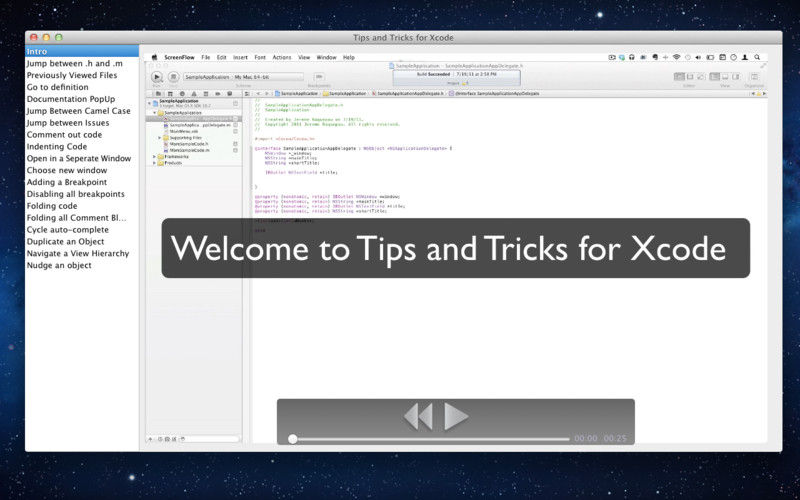Select the Standard editor button in Xcode
800x500 pixels.
tap(679, 77)
